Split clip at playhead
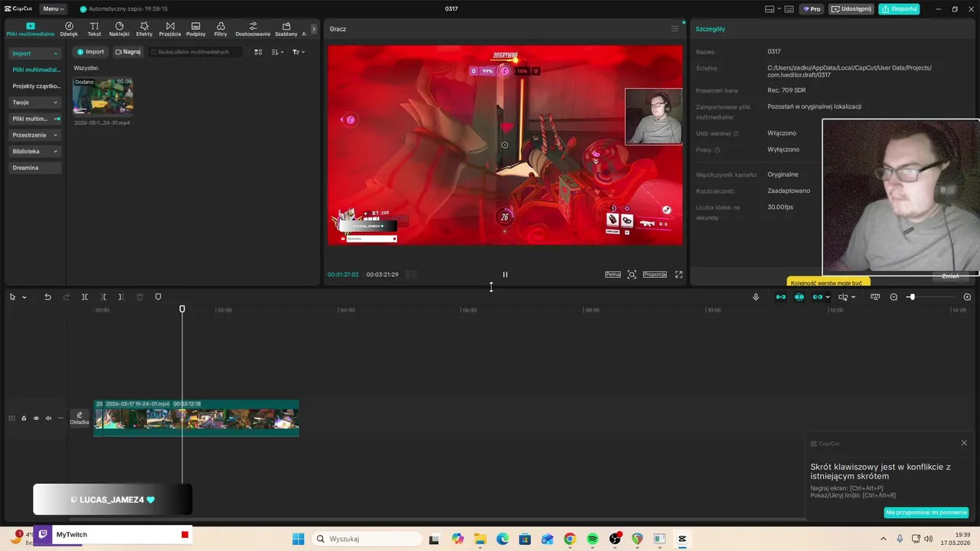The image size is (980, 551). tap(84, 297)
